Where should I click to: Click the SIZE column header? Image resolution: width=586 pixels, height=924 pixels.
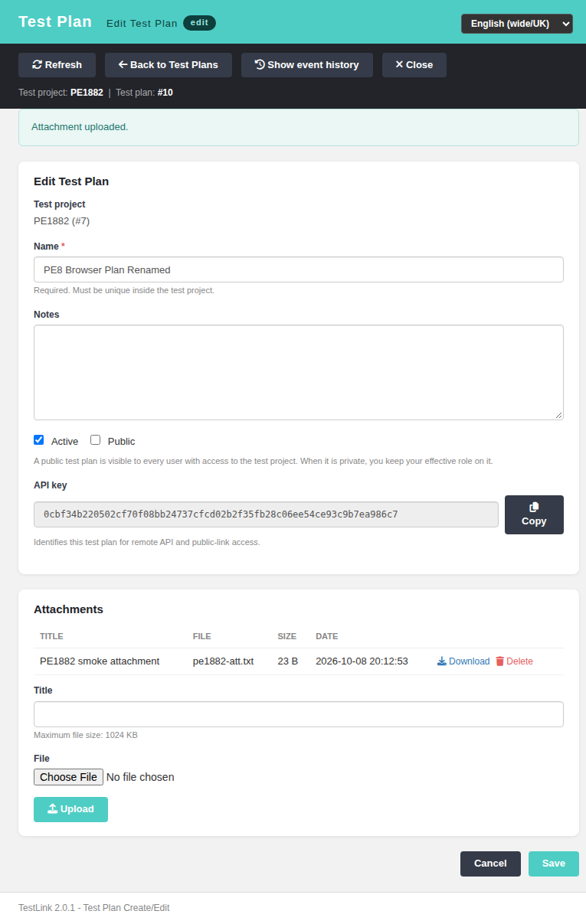tap(286, 636)
